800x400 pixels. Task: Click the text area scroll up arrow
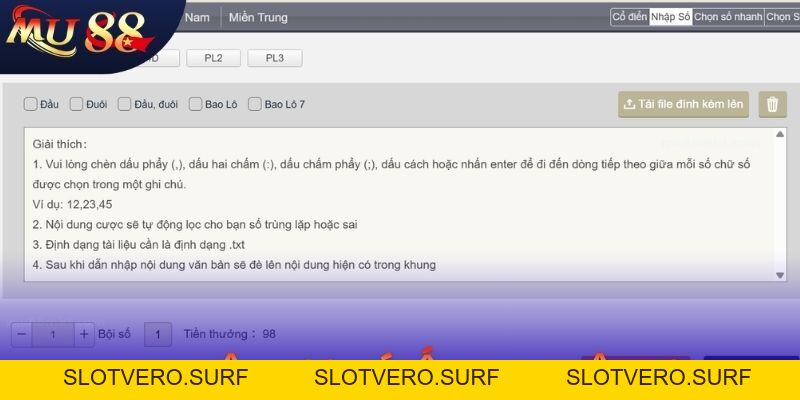pyautogui.click(x=780, y=134)
